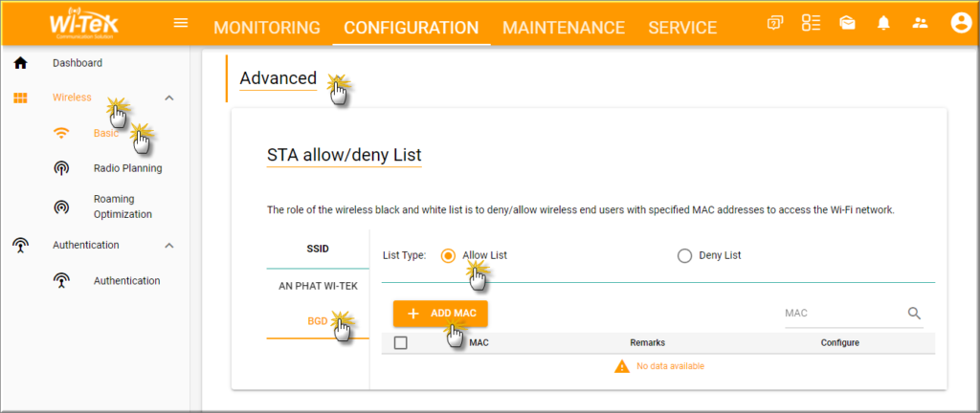Viewport: 980px width, 413px height.
Task: Click the hamburger menu icon
Action: pyautogui.click(x=180, y=23)
